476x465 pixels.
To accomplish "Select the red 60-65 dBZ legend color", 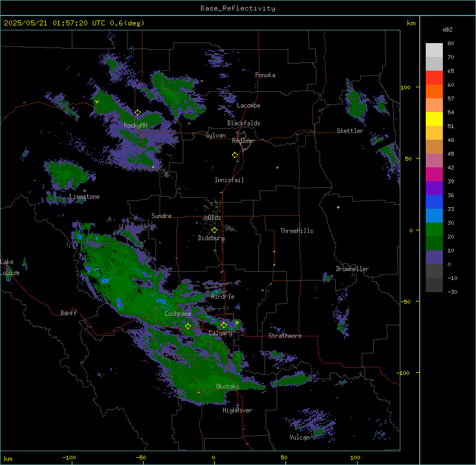I will pyautogui.click(x=434, y=78).
